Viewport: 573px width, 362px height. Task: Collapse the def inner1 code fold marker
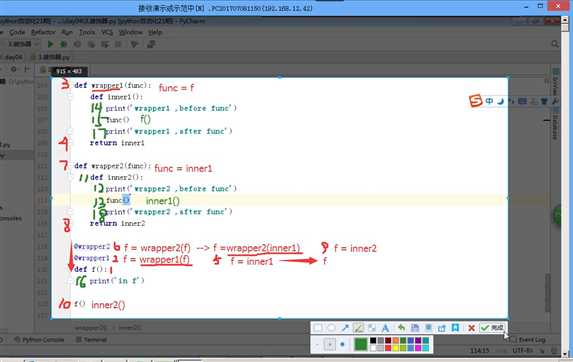coord(69,97)
